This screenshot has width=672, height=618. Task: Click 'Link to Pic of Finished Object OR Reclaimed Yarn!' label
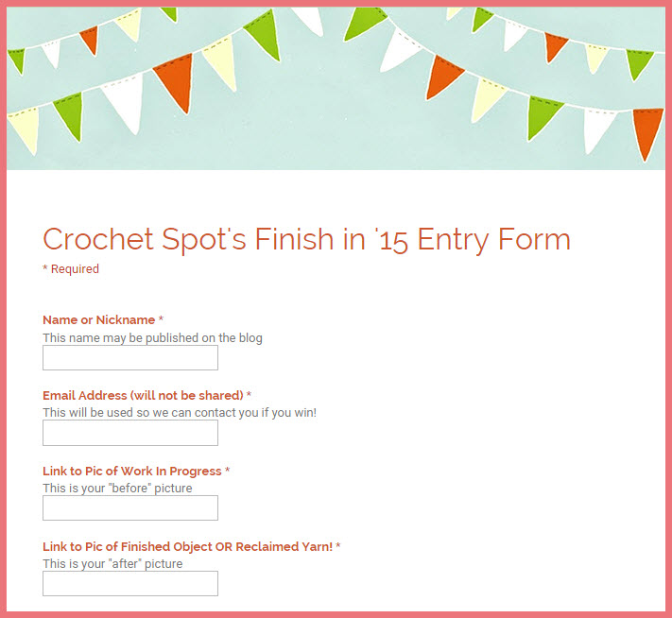(188, 546)
